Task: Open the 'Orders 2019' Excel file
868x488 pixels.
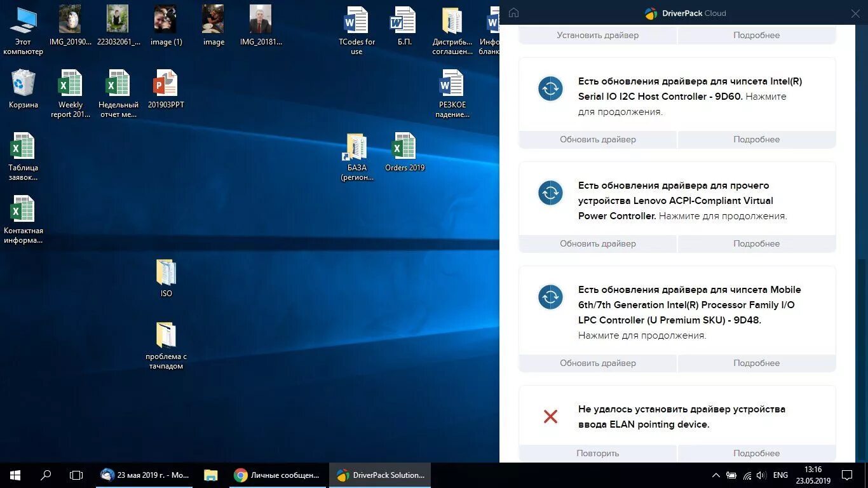Action: click(x=404, y=152)
